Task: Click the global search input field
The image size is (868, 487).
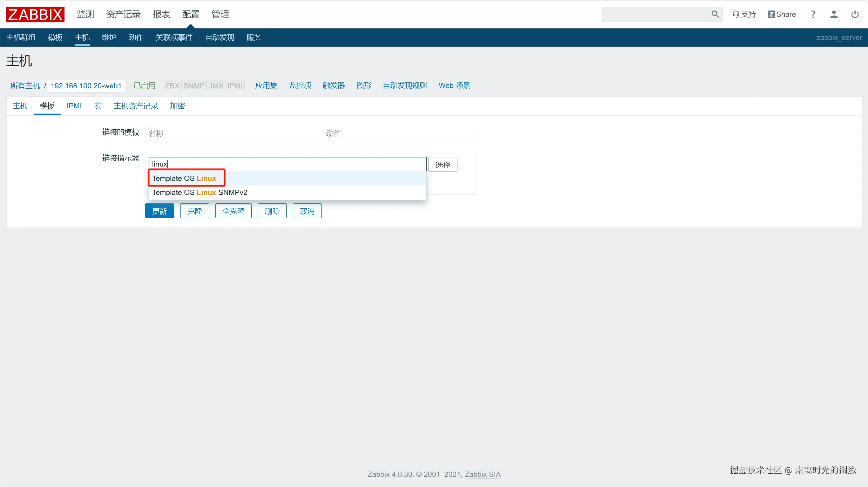Action: pos(656,14)
